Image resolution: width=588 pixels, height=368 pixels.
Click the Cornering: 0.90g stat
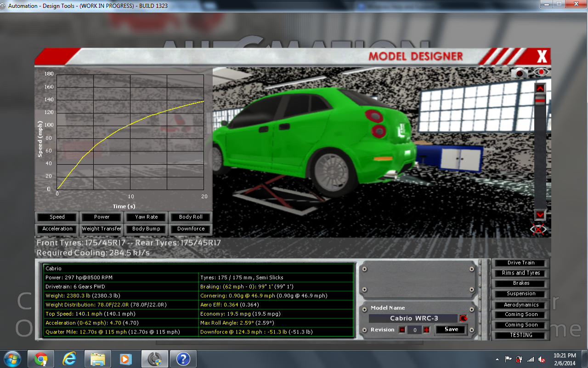click(276, 296)
